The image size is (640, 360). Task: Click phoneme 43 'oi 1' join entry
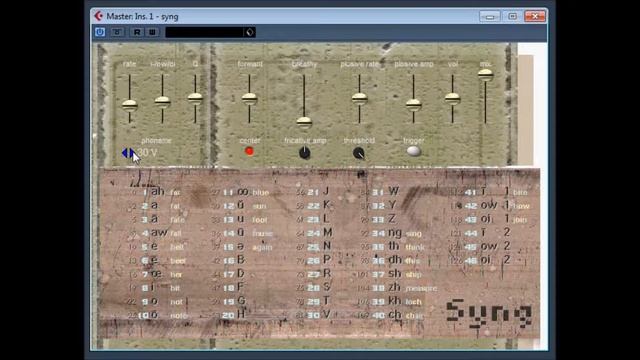496,219
